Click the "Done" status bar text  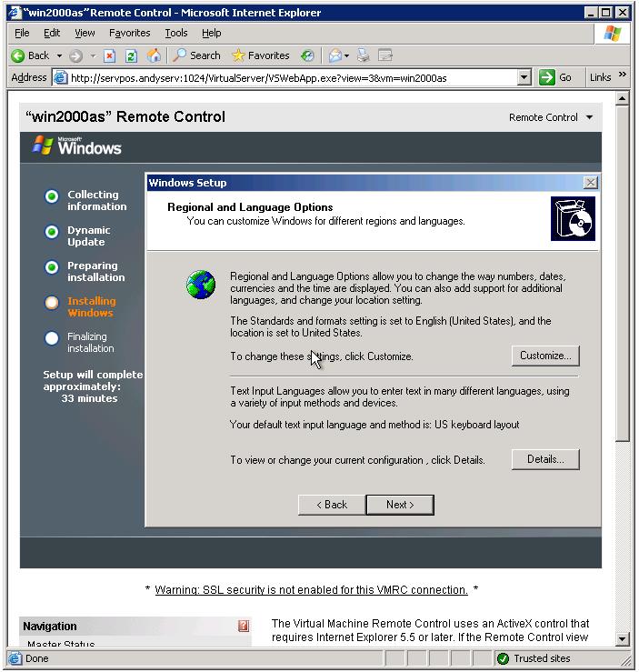pyautogui.click(x=37, y=658)
